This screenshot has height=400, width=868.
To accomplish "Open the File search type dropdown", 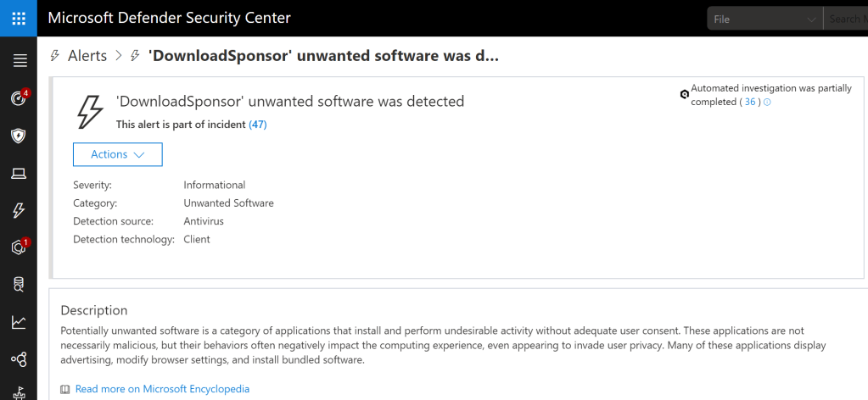I will coord(764,19).
